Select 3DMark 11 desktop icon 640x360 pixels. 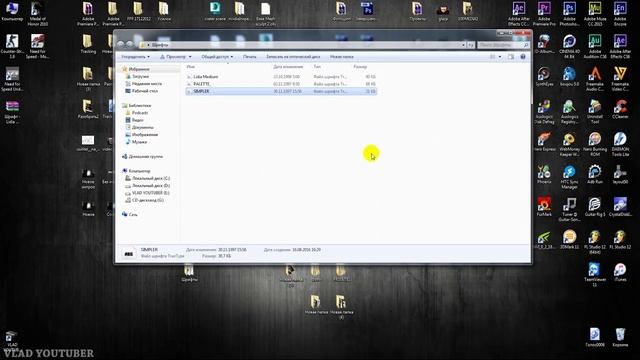click(x=569, y=239)
